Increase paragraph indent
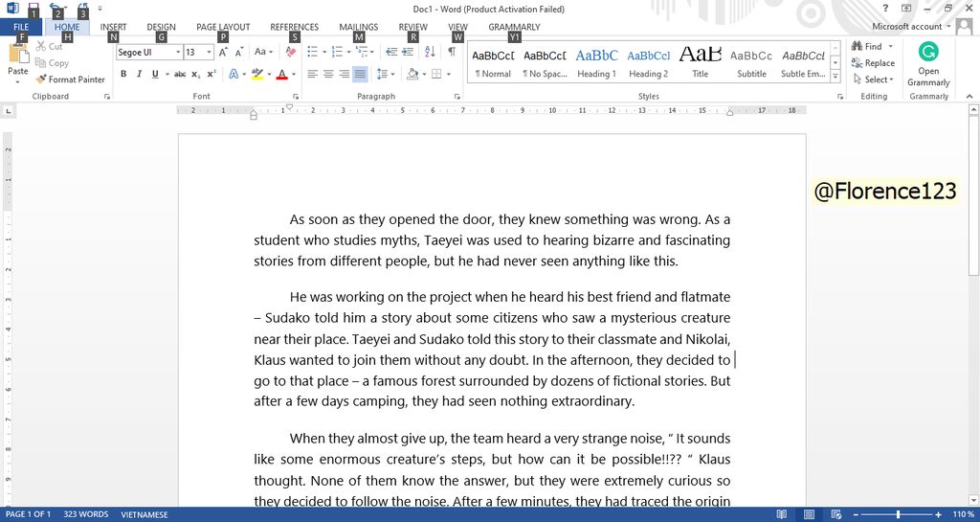 408,53
